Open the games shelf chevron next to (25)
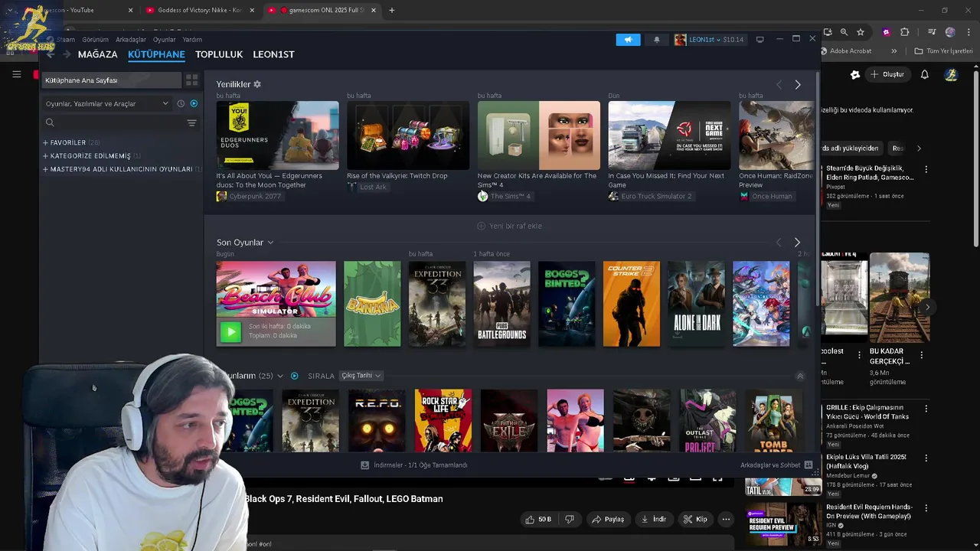Viewport: 980px width, 551px height. pos(279,376)
